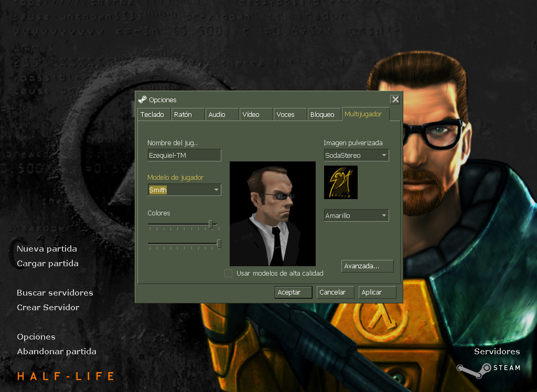This screenshot has height=392, width=537.
Task: Click the Aplicar button
Action: point(377,292)
